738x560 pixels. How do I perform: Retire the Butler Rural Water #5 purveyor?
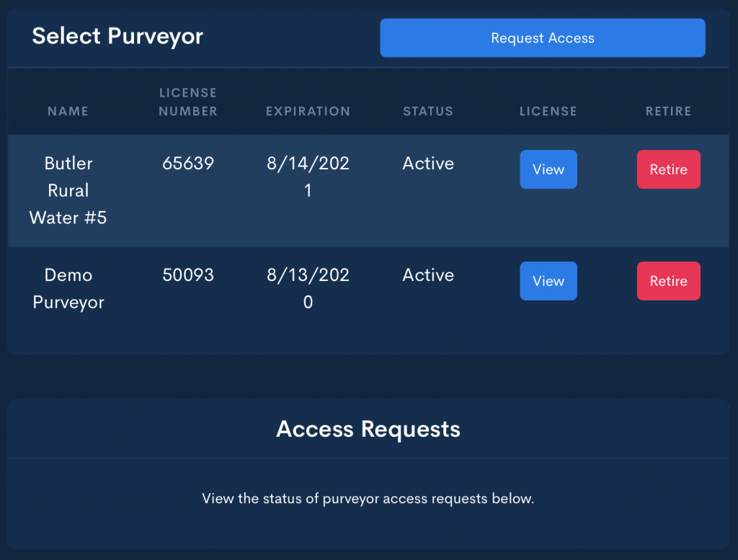coord(668,169)
